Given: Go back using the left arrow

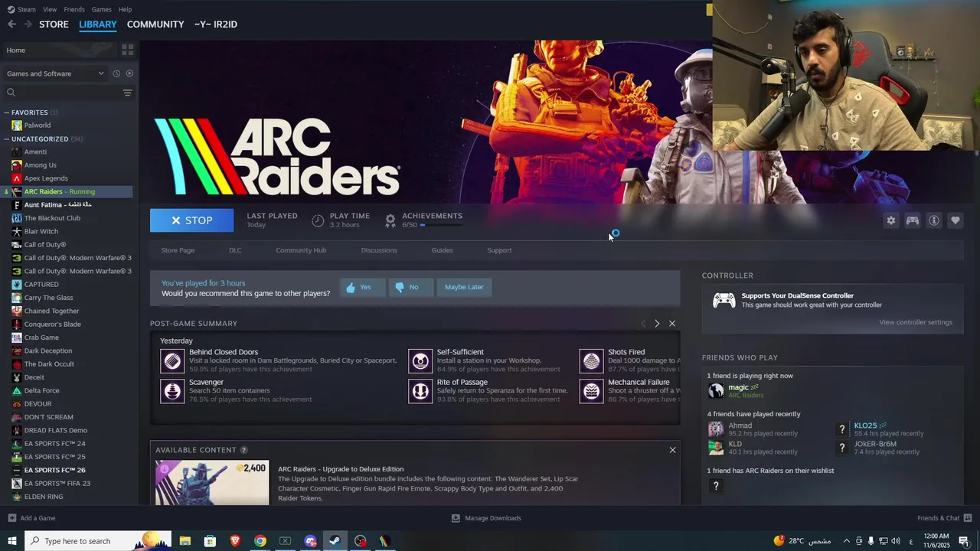Looking at the screenshot, I should [x=11, y=24].
